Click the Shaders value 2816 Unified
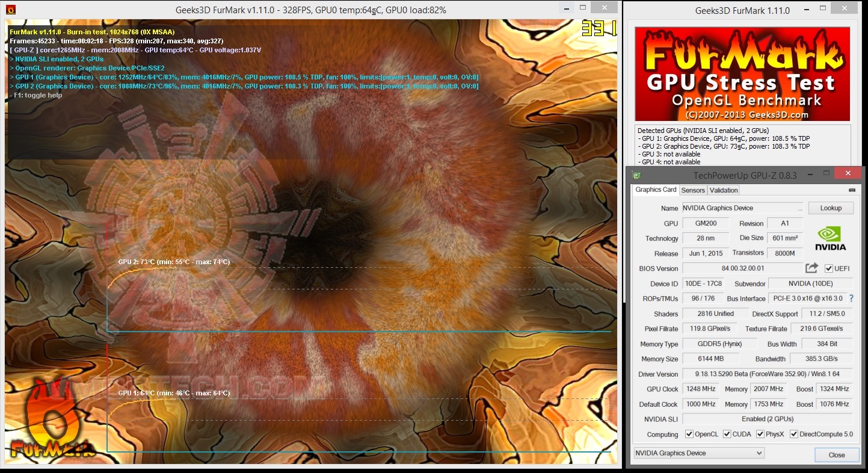The image size is (868, 473). click(715, 314)
